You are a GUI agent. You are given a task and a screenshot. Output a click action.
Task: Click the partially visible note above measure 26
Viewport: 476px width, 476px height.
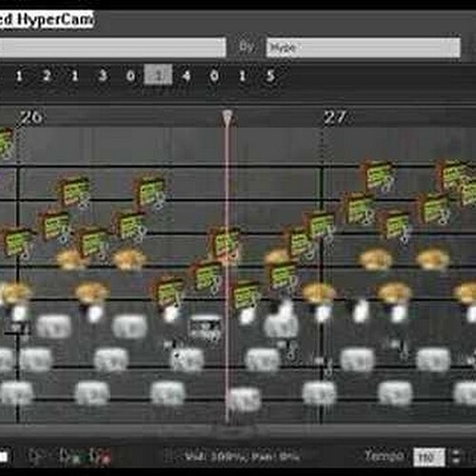click(x=6, y=144)
